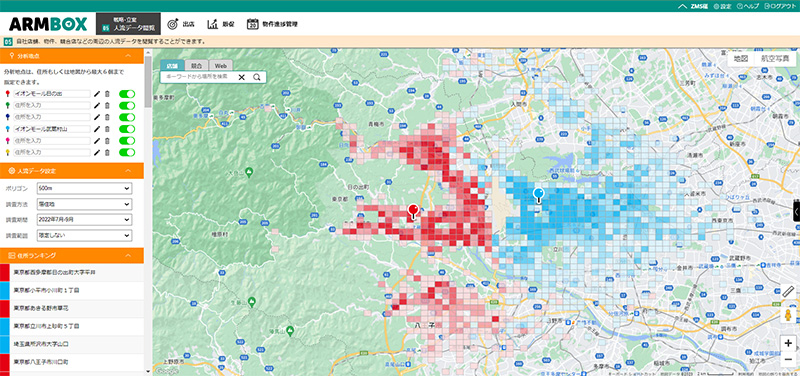Select ranking row 東京都あきる野市草花
This screenshot has width=800, height=376.
72,309
